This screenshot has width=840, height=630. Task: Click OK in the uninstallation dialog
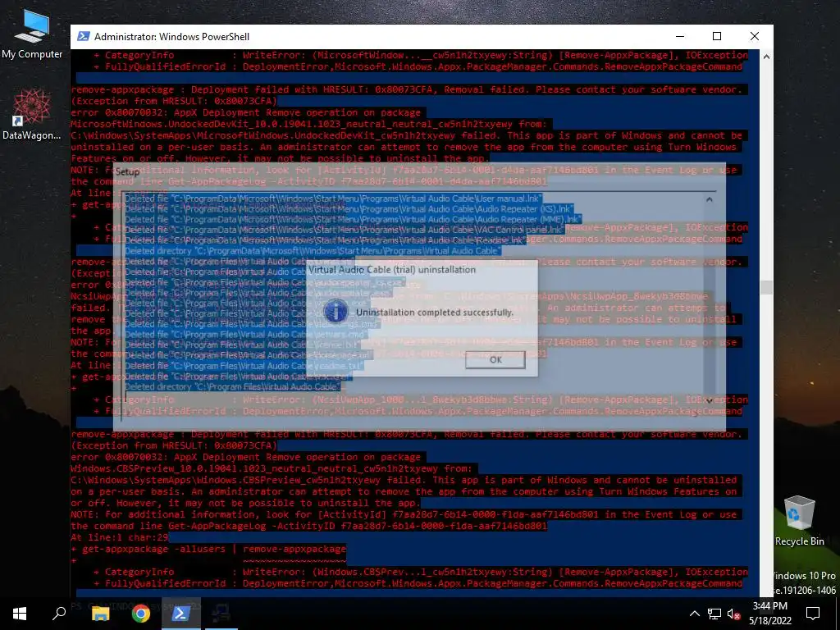(x=495, y=360)
